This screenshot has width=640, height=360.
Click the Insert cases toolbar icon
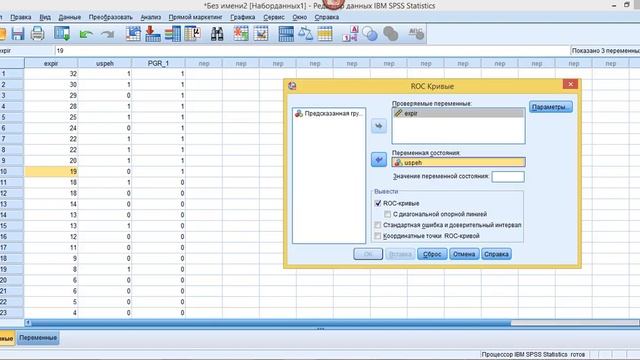pyautogui.click(x=241, y=34)
